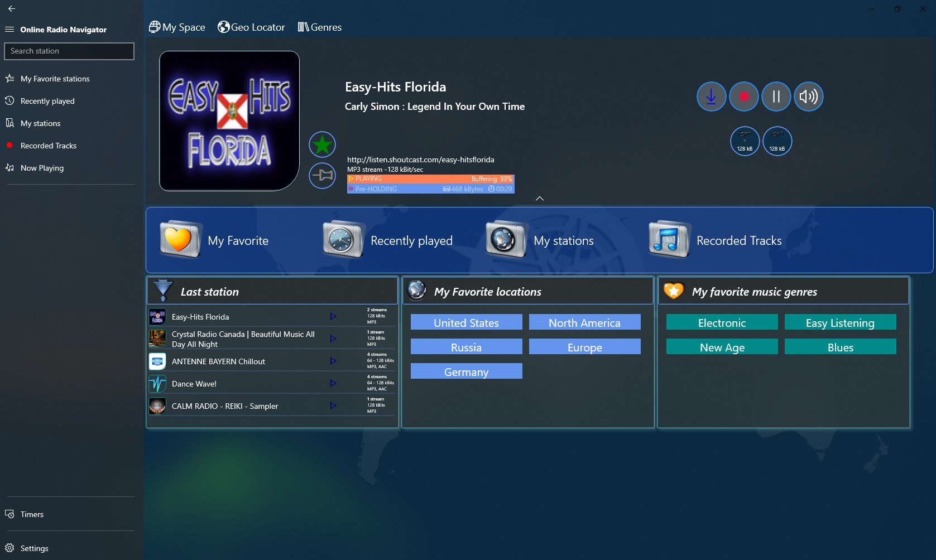Screen dimensions: 936x560
Task: Click the Last station panel header
Action: point(272,291)
